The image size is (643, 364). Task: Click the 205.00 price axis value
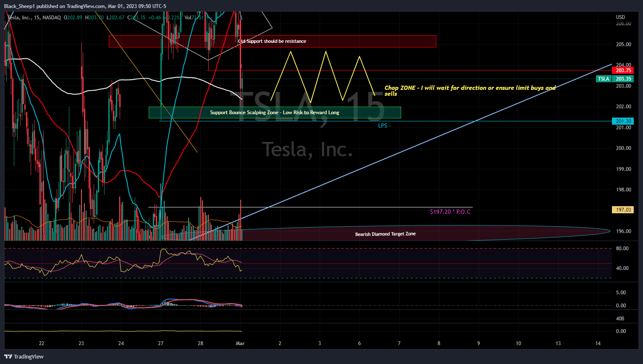(623, 45)
